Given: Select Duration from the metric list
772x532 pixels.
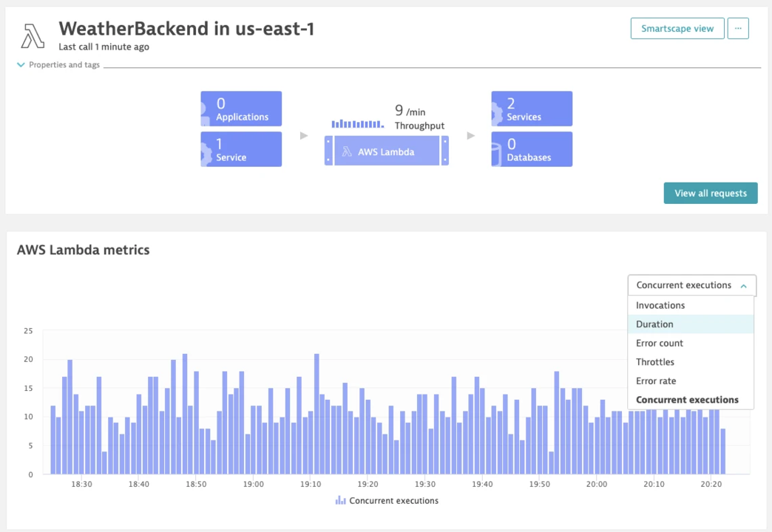Looking at the screenshot, I should pyautogui.click(x=655, y=324).
